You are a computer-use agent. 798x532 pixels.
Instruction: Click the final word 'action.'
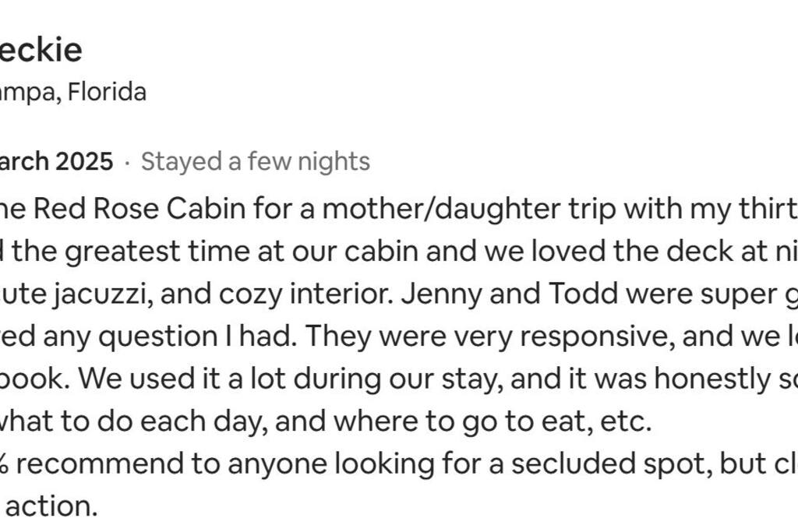point(52,507)
